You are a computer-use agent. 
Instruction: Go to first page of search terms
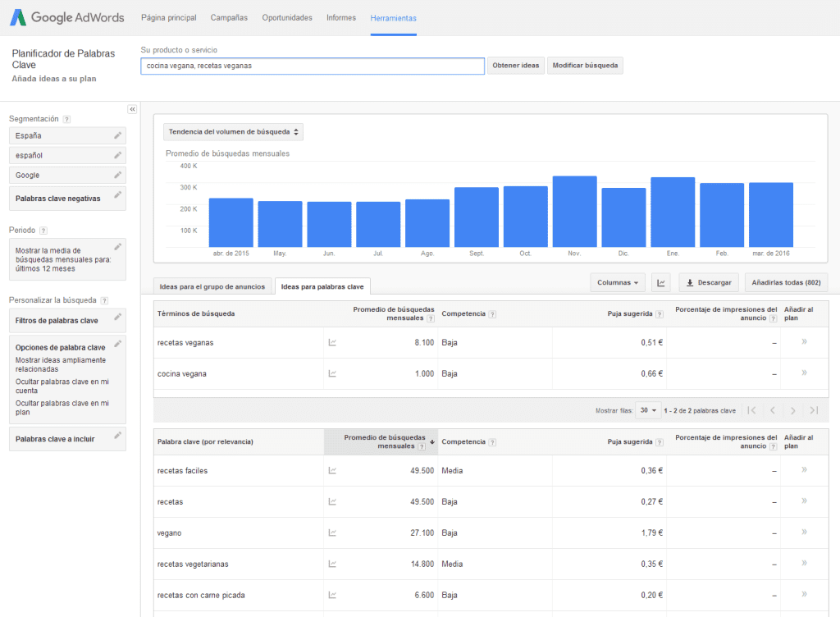coord(751,410)
